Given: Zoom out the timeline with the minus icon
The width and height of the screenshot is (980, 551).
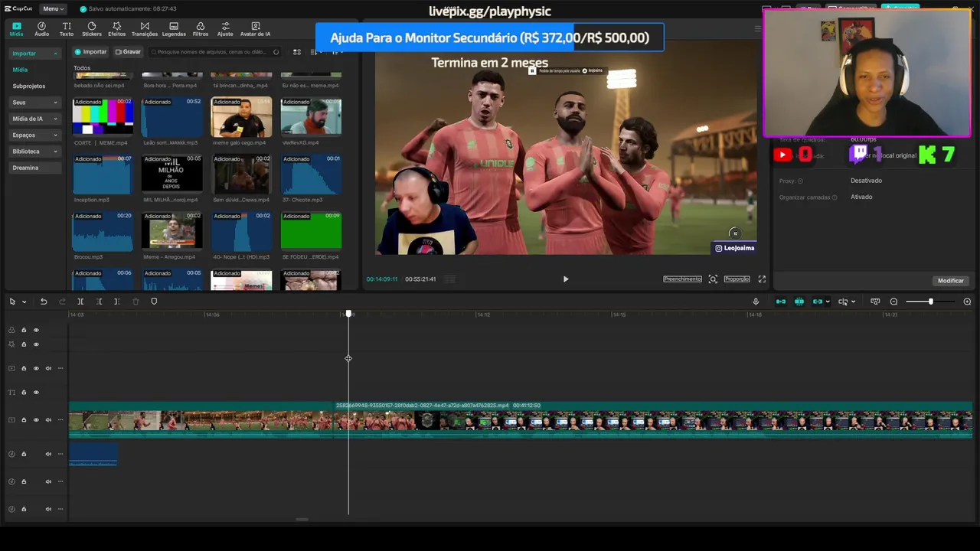Looking at the screenshot, I should [x=893, y=302].
